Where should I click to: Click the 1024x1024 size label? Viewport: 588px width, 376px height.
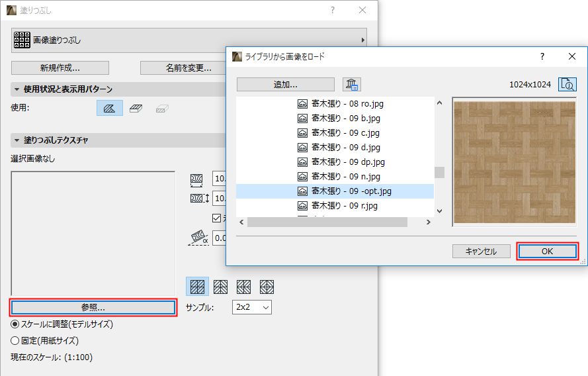[530, 85]
